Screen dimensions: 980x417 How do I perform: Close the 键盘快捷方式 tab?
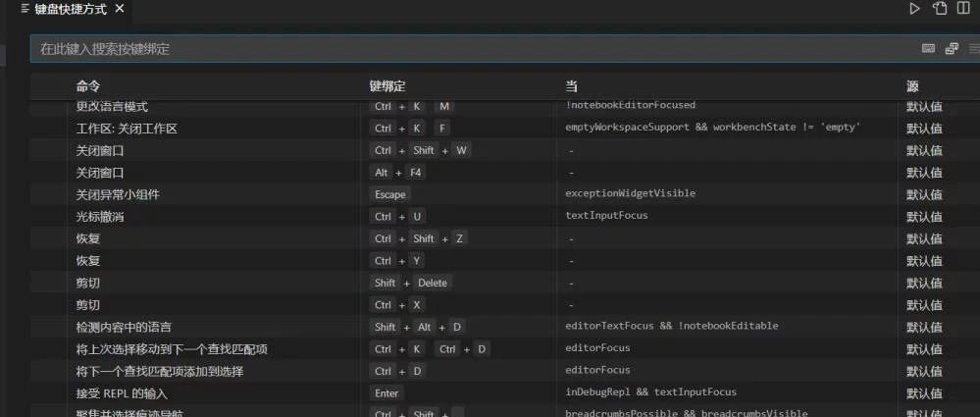pyautogui.click(x=120, y=9)
